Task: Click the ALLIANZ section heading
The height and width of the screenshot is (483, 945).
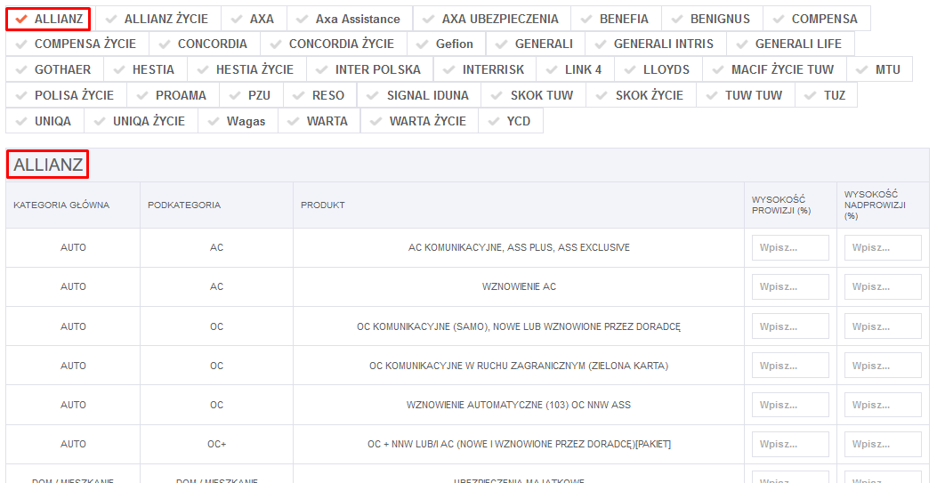Action: pyautogui.click(x=48, y=164)
